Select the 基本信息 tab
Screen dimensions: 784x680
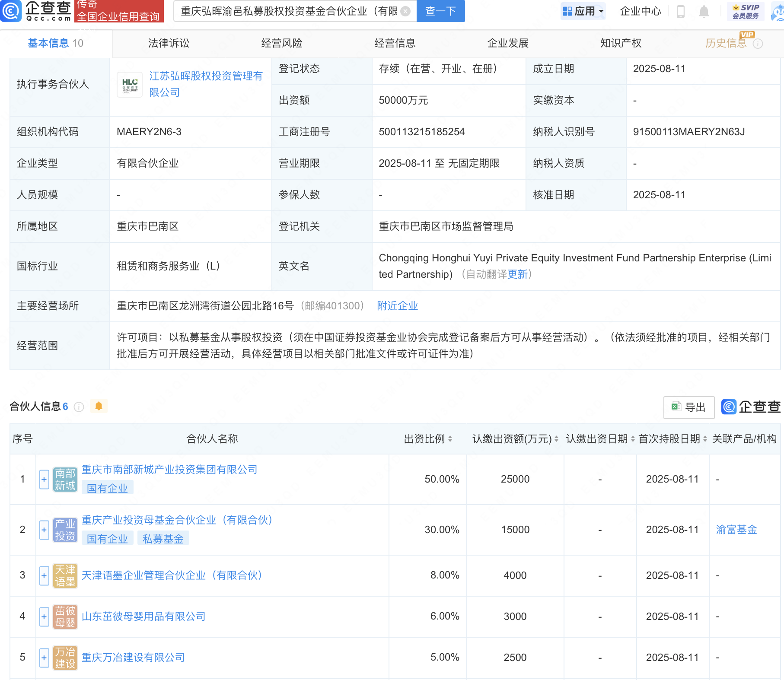(56, 43)
